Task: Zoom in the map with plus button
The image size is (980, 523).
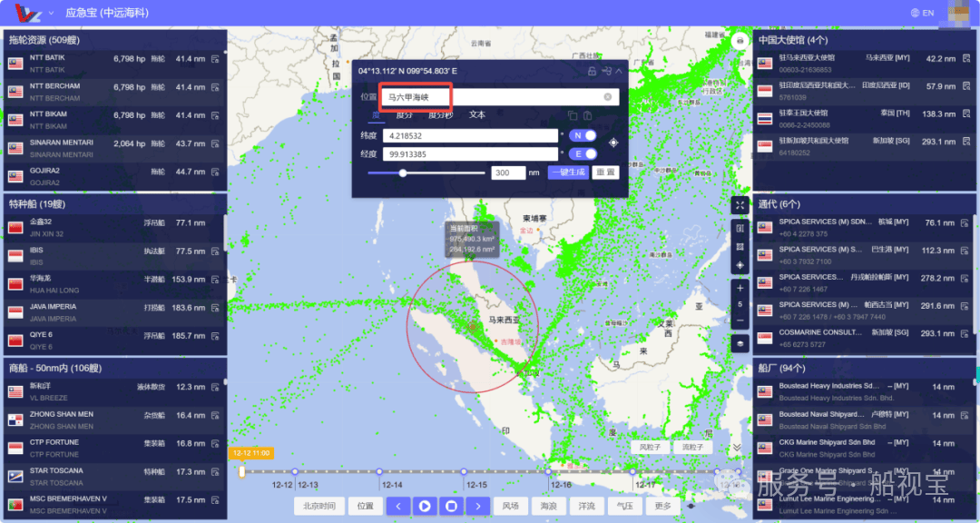Action: [740, 288]
